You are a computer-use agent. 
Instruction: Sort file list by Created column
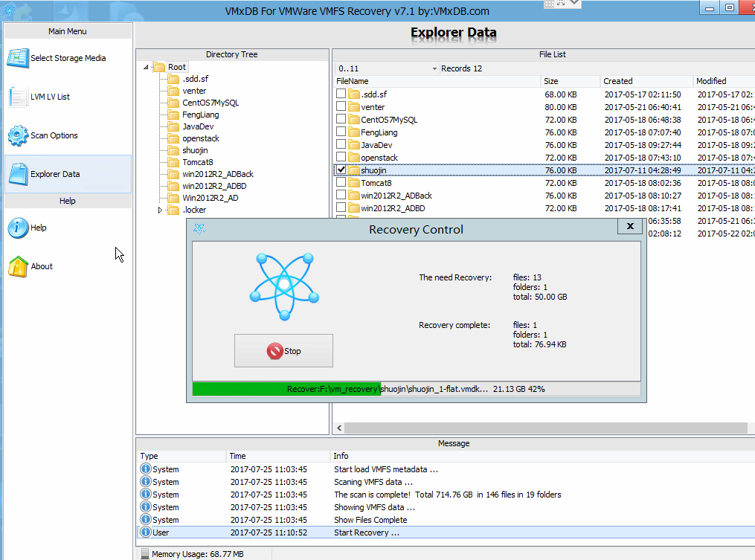(x=646, y=81)
